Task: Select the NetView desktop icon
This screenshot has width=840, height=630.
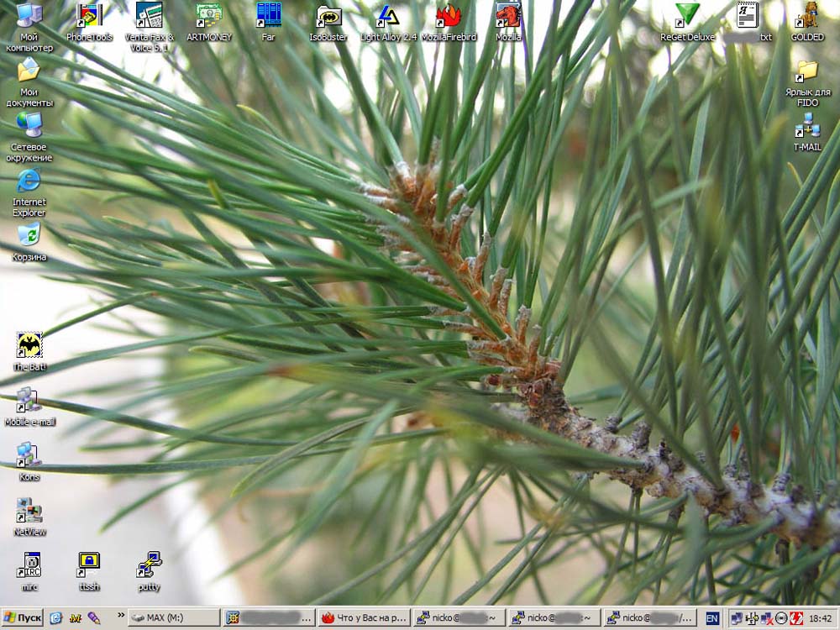Action: coord(29,511)
